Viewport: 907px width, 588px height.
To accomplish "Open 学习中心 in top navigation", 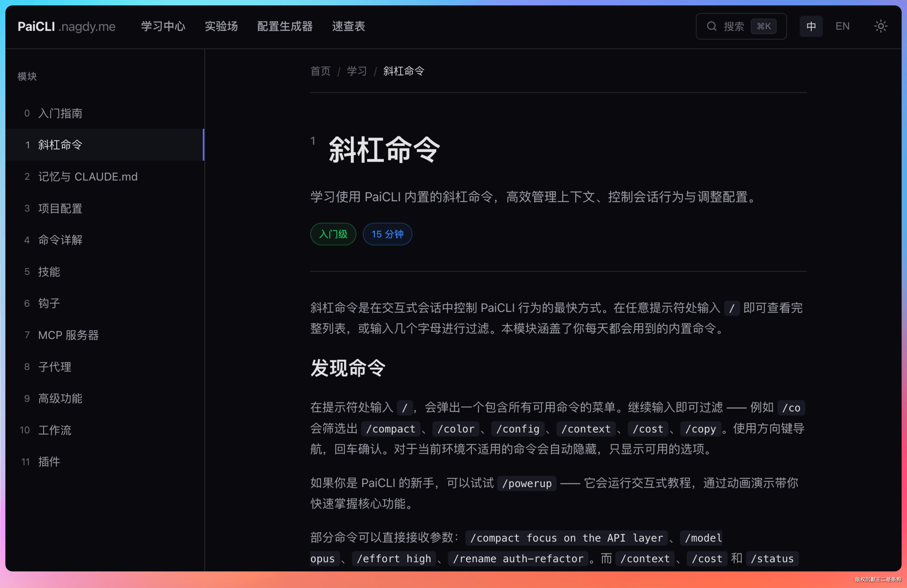I will point(163,26).
